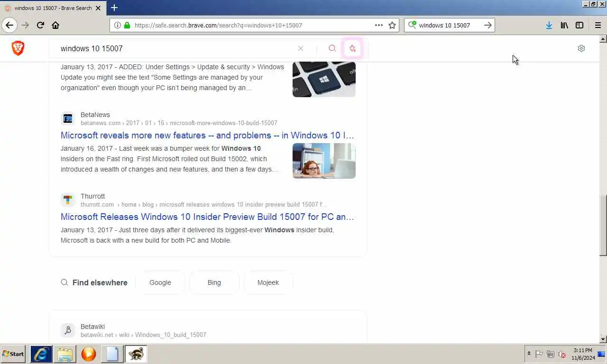Click the search engine icon in search box
The height and width of the screenshot is (364, 607).
pos(412,25)
